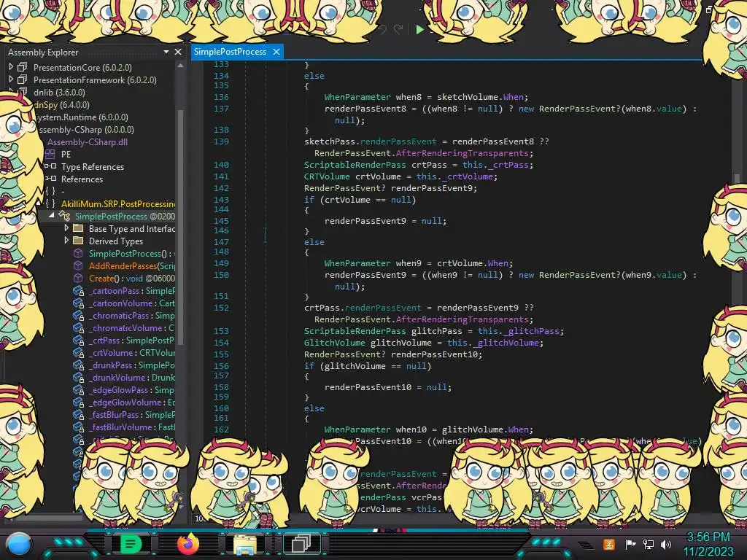Click "renderPassEvent10 = null" on line 158
This screenshot has width=747, height=560.
(x=385, y=387)
